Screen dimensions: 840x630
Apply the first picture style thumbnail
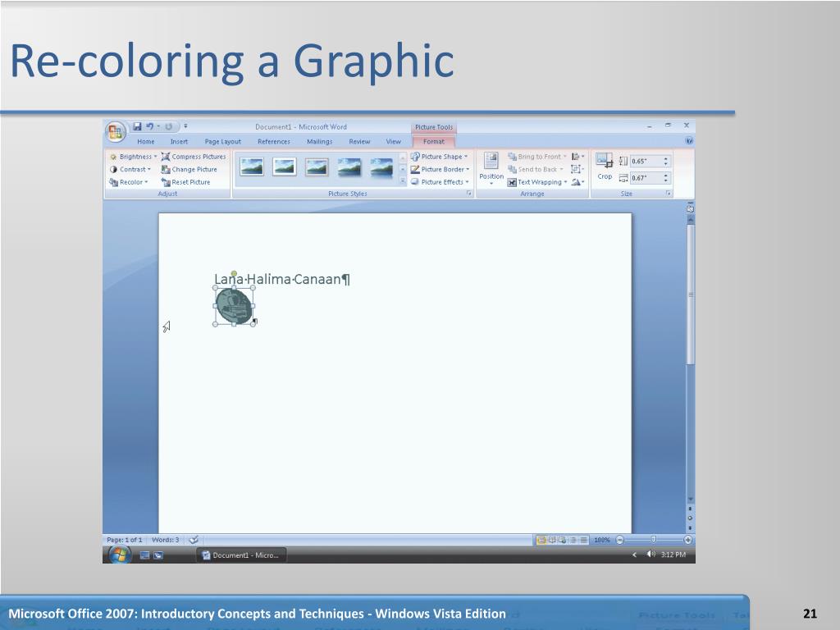(x=252, y=167)
